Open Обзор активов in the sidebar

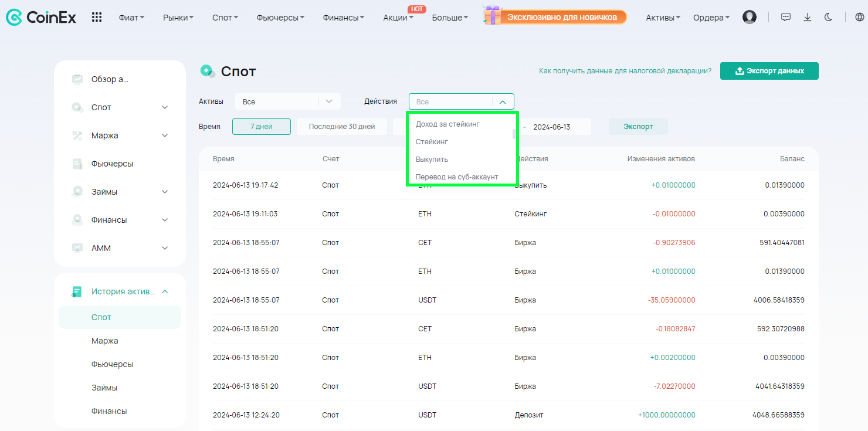pyautogui.click(x=110, y=79)
